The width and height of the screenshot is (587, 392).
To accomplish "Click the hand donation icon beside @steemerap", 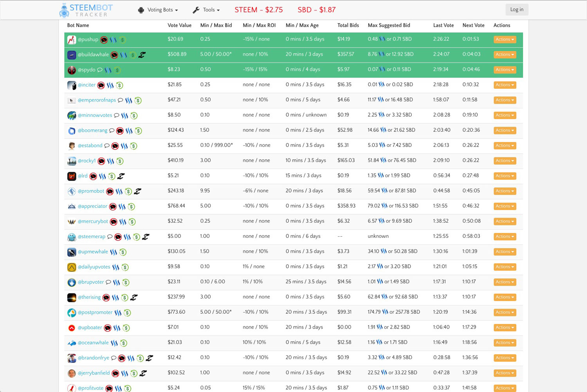I will point(146,237).
